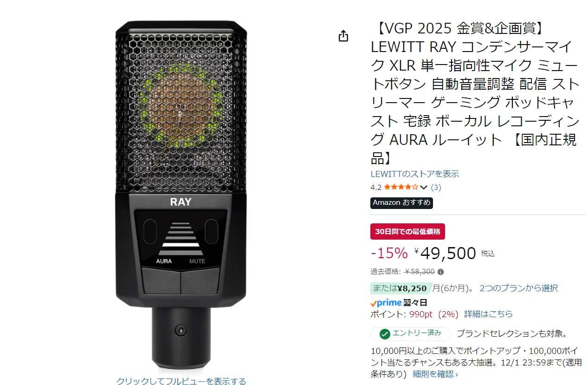
Task: Open the 細則を確認 terms link
Action: 435,374
